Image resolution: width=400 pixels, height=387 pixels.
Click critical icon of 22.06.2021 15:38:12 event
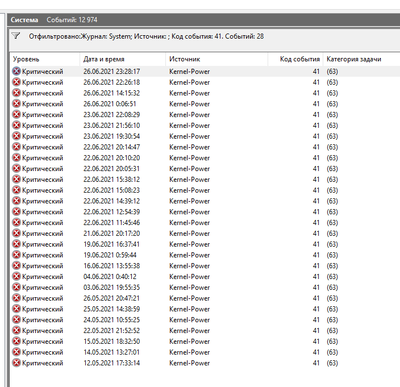click(x=16, y=179)
